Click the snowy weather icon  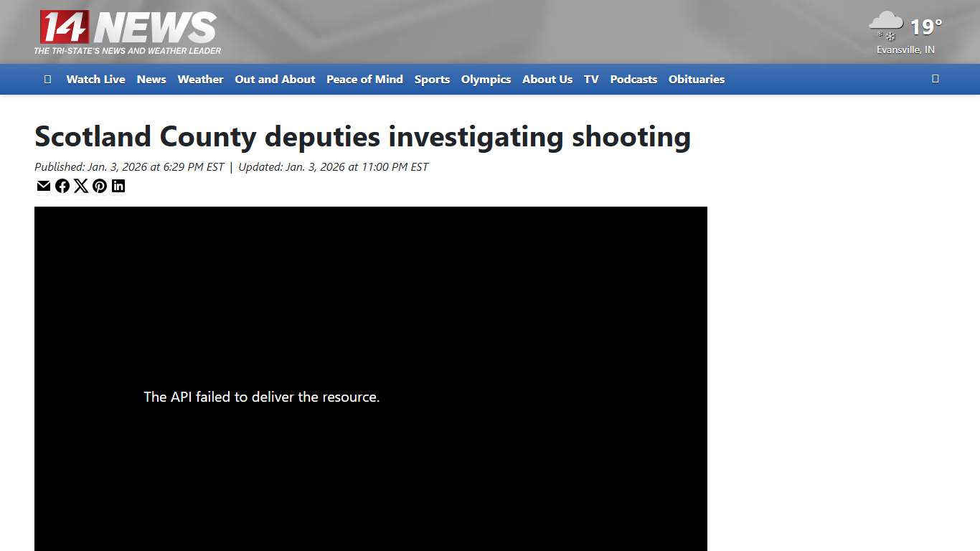click(885, 25)
